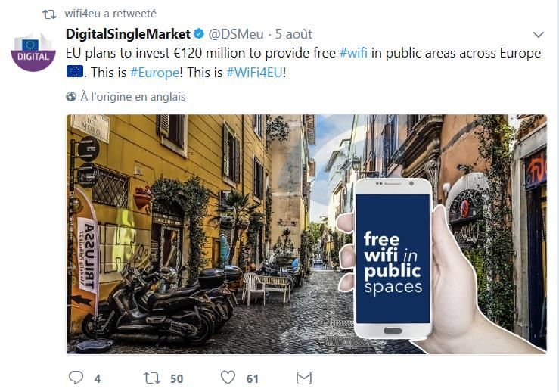Click À l'origine en anglais translation link
Image resolution: width=559 pixels, height=392 pixels.
[133, 97]
